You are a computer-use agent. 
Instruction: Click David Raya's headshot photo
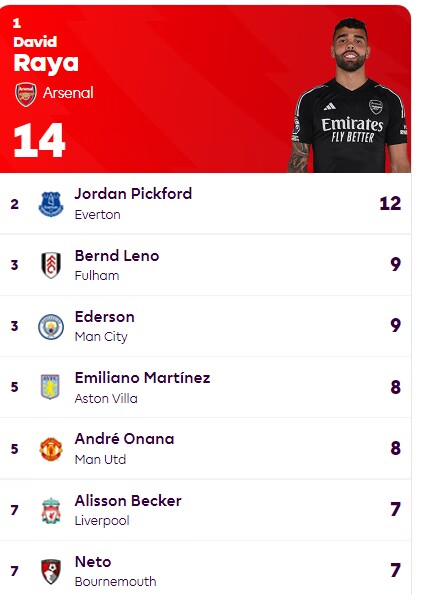click(x=349, y=95)
